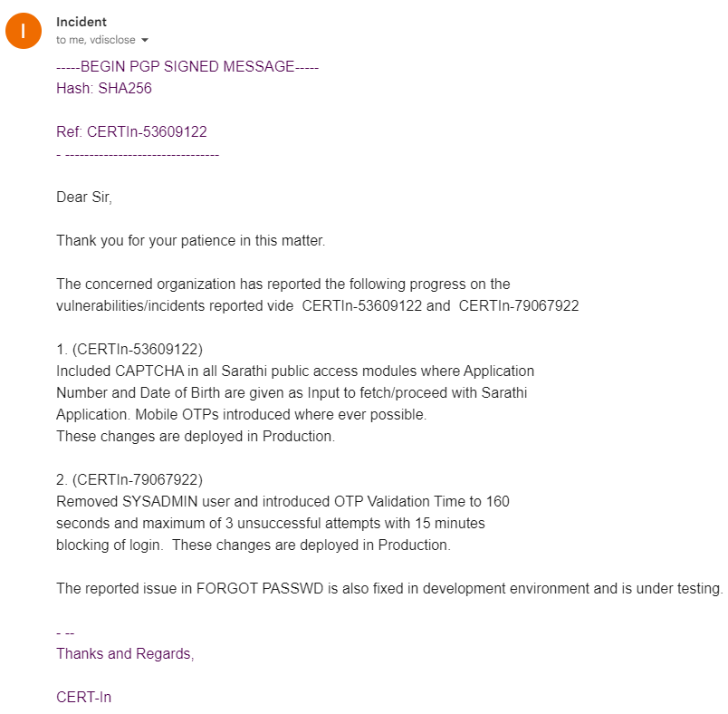The height and width of the screenshot is (714, 728).
Task: Click the Thanks and Regards sign-off
Action: (x=125, y=654)
